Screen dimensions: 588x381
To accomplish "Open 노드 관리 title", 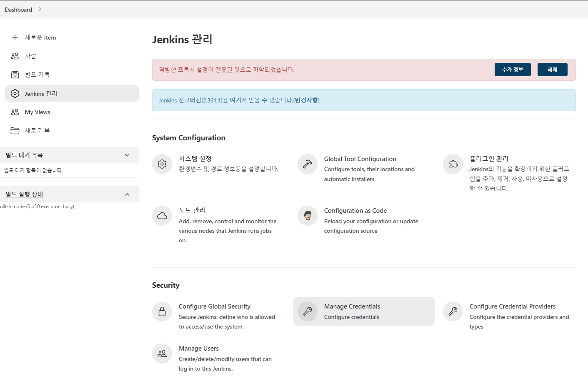I will tap(192, 210).
